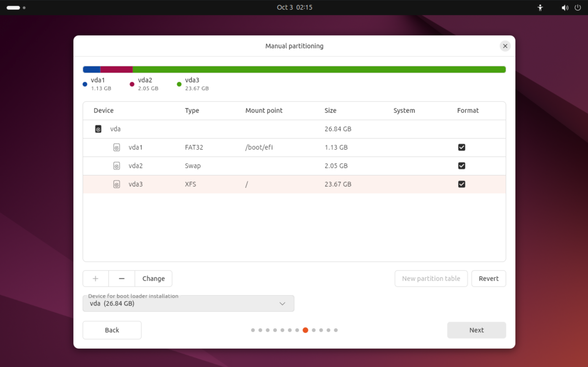Open the boot loader device dropdown
The height and width of the screenshot is (367, 588).
pyautogui.click(x=188, y=303)
